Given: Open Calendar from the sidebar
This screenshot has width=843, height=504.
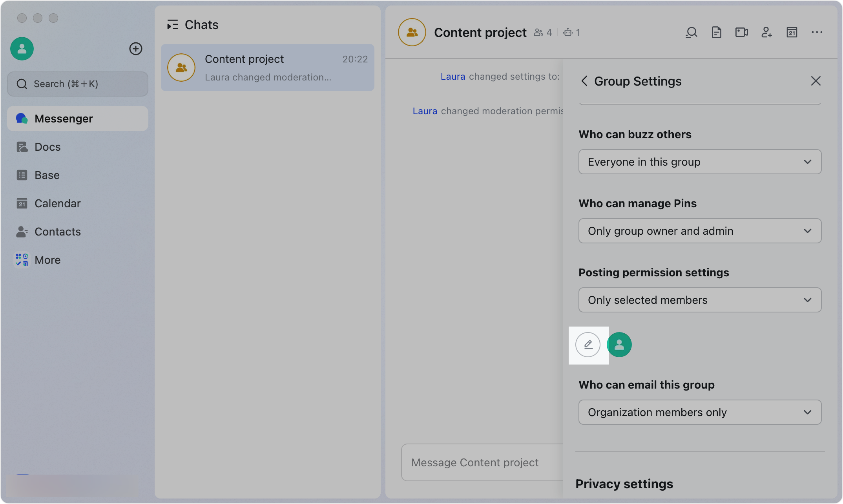Looking at the screenshot, I should [x=78, y=203].
